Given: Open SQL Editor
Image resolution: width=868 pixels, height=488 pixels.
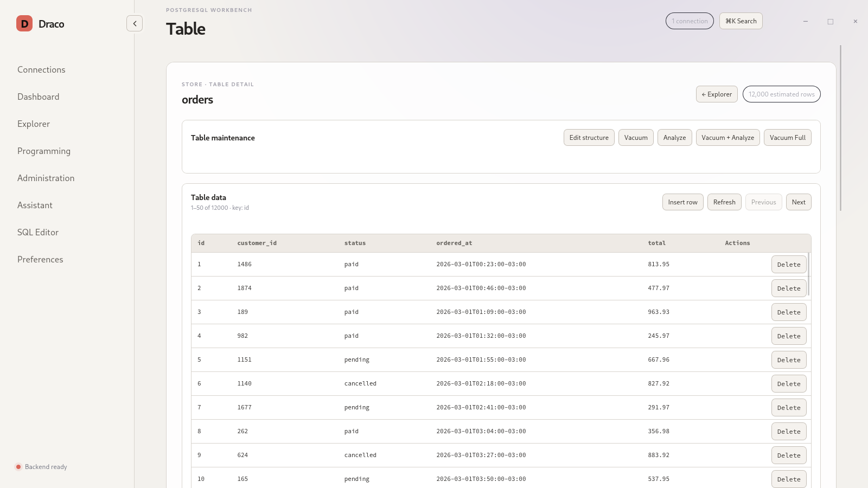Looking at the screenshot, I should tap(38, 232).
